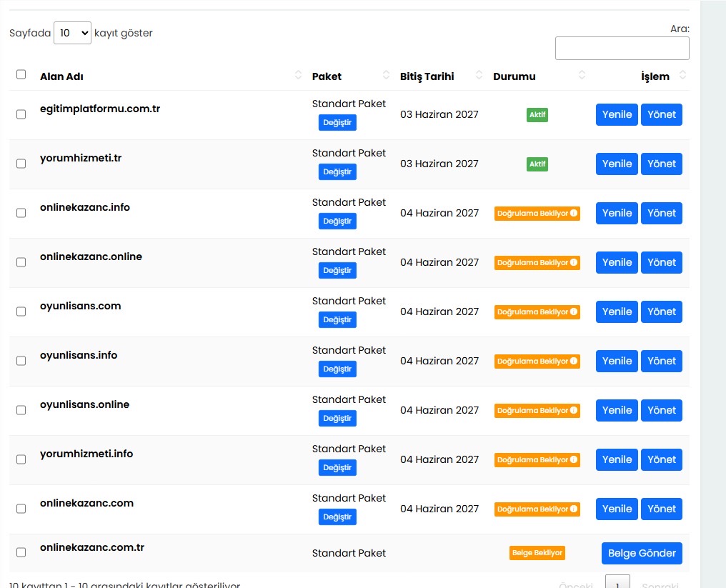The height and width of the screenshot is (588, 726).
Task: Mark the oyunlisans.online row checkbox
Action: click(21, 410)
